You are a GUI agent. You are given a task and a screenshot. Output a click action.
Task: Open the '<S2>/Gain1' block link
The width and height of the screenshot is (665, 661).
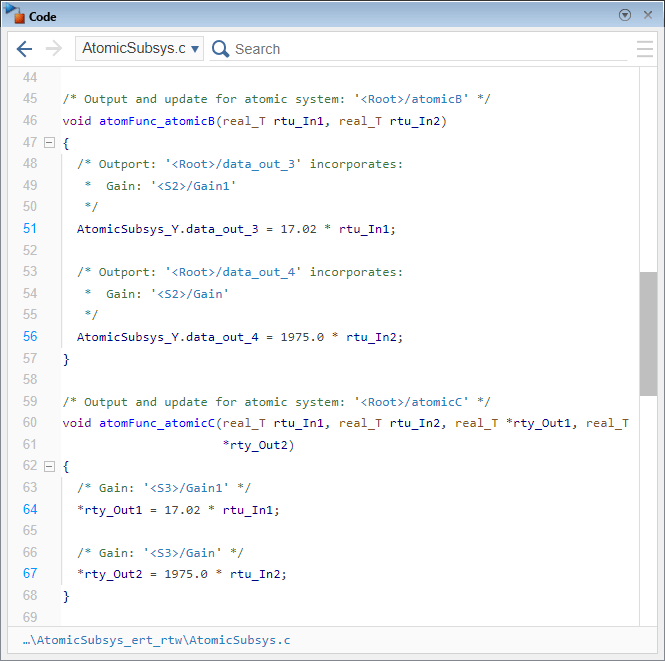[x=193, y=186]
